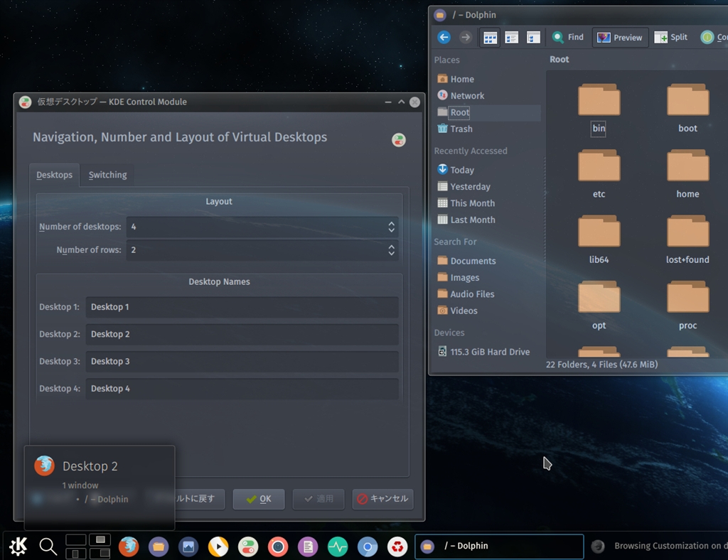Select the etc folder icon
The height and width of the screenshot is (560, 728).
click(599, 165)
